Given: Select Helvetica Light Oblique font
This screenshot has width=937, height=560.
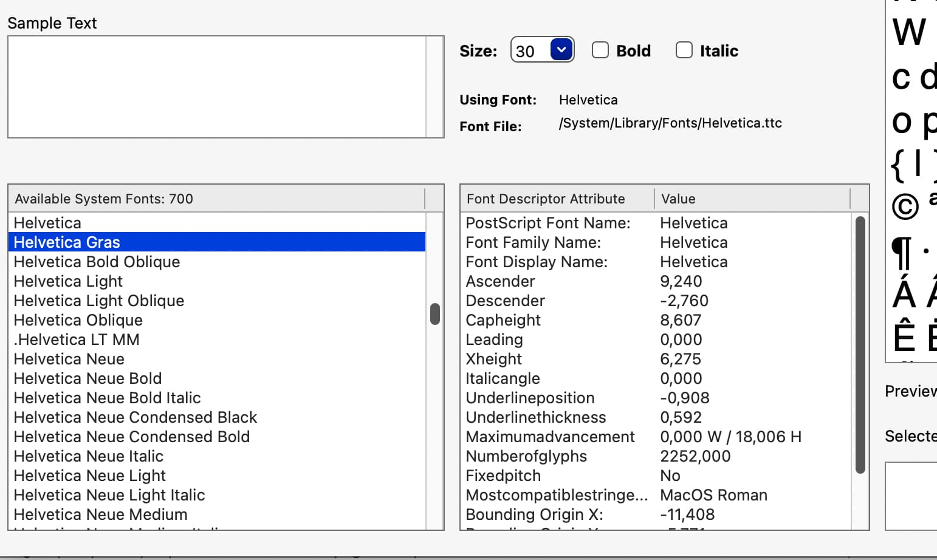Looking at the screenshot, I should click(217, 301).
